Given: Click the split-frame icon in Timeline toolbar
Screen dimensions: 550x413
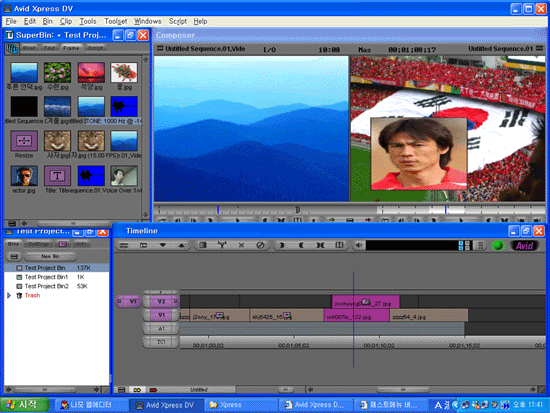Looking at the screenshot, I should click(x=339, y=245).
